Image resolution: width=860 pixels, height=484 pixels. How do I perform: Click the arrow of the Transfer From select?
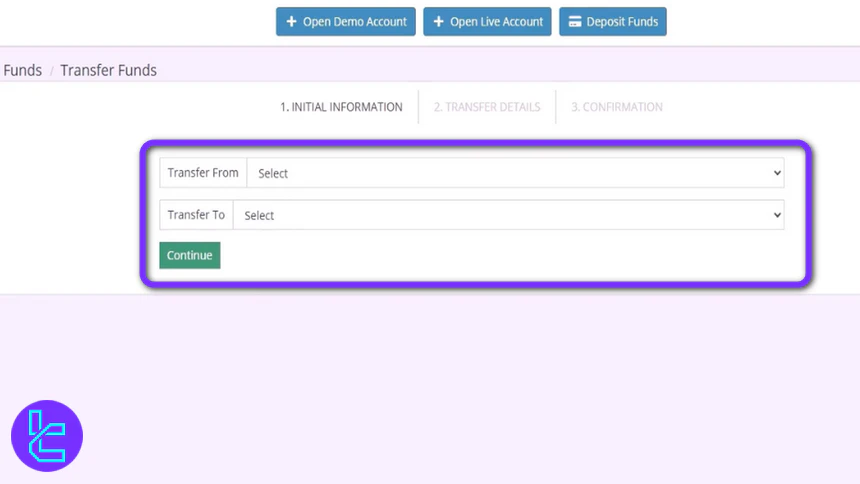tap(777, 173)
